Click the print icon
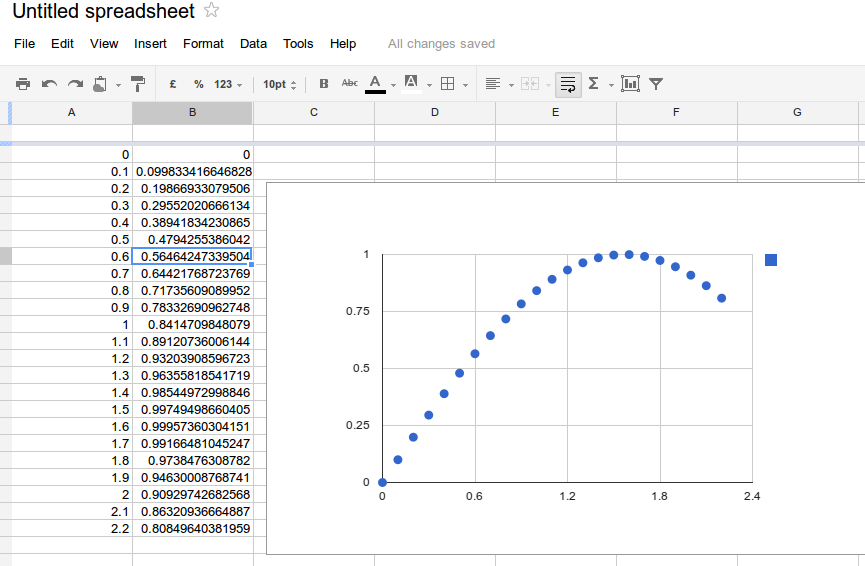 tap(23, 84)
